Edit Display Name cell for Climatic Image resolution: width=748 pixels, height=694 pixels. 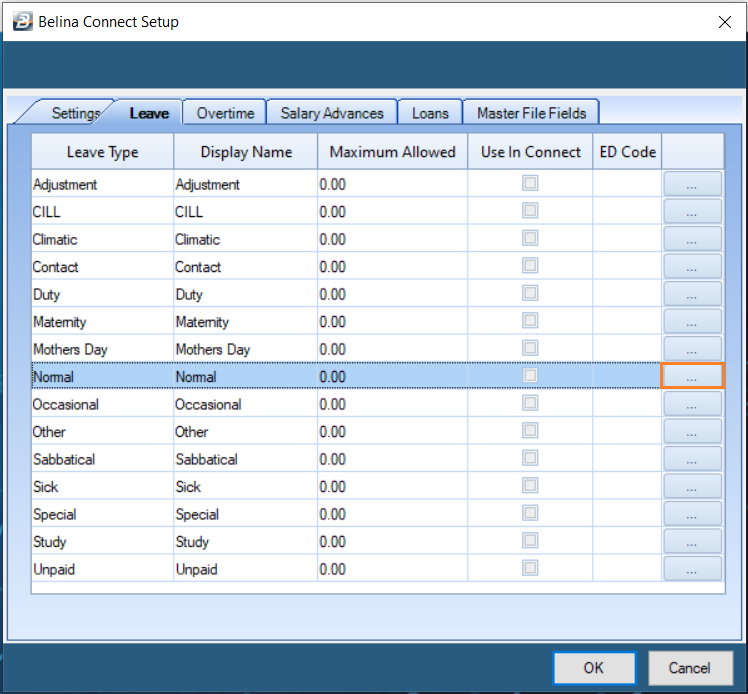(x=246, y=239)
